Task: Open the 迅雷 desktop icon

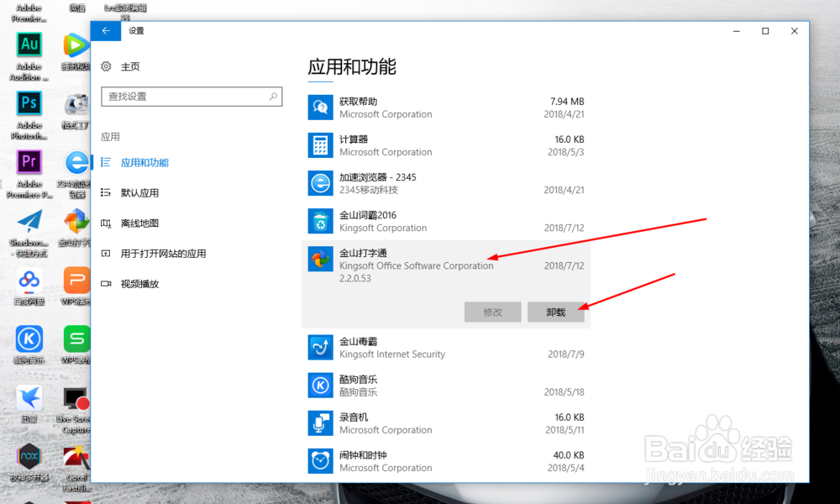Action: 29,405
